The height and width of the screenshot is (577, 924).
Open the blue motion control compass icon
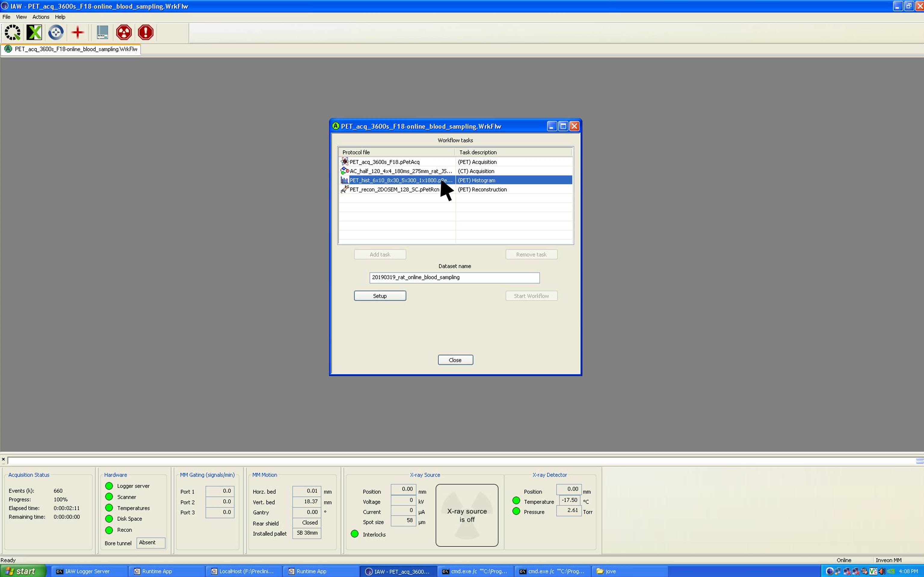pyautogui.click(x=56, y=32)
